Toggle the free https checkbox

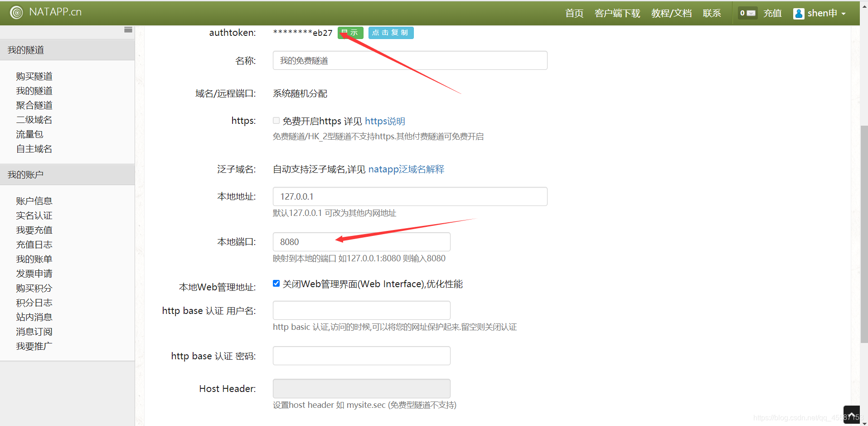pyautogui.click(x=276, y=120)
